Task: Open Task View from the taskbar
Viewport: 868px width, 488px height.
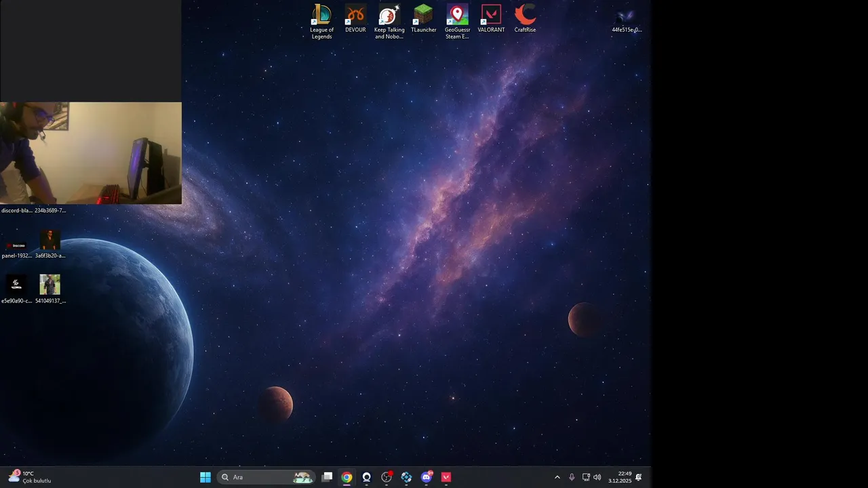Action: (327, 477)
